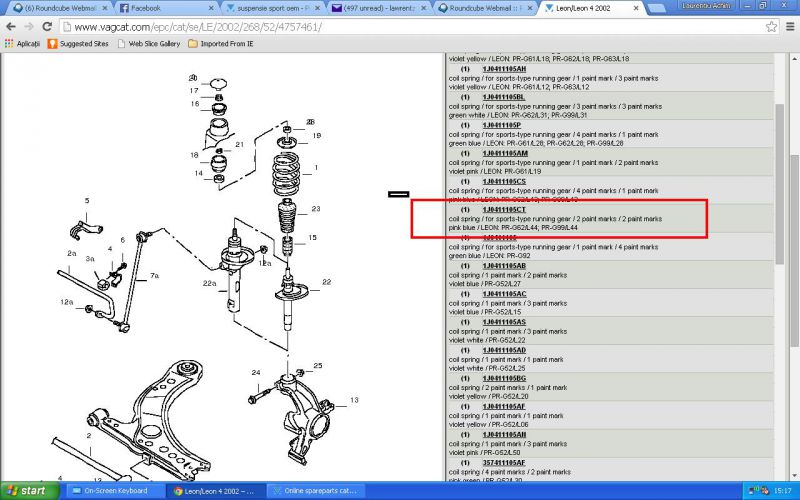Switch to On-Screen Keyboard in taskbar

click(x=108, y=491)
